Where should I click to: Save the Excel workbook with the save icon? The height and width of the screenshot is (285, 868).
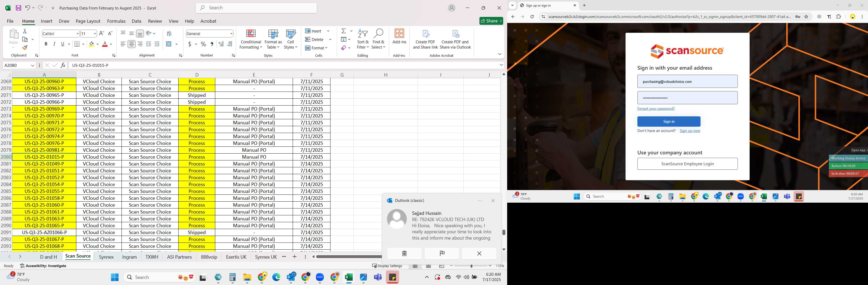(18, 8)
